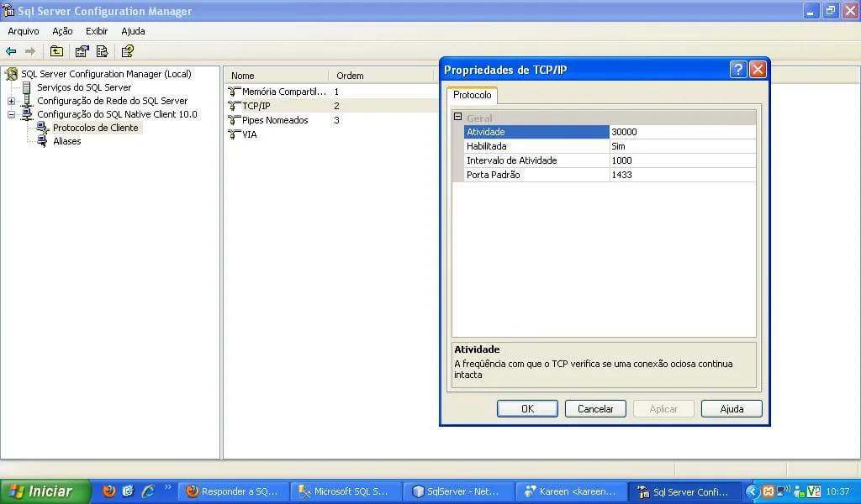Image resolution: width=861 pixels, height=504 pixels.
Task: Click the green-dot user tray icon next to the VC icon
Action: point(800,492)
